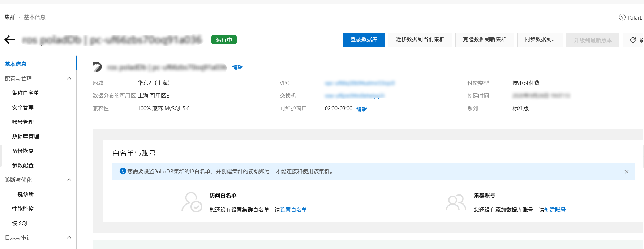644x249 pixels.
Task: Click the 同步数据到... button
Action: [540, 40]
